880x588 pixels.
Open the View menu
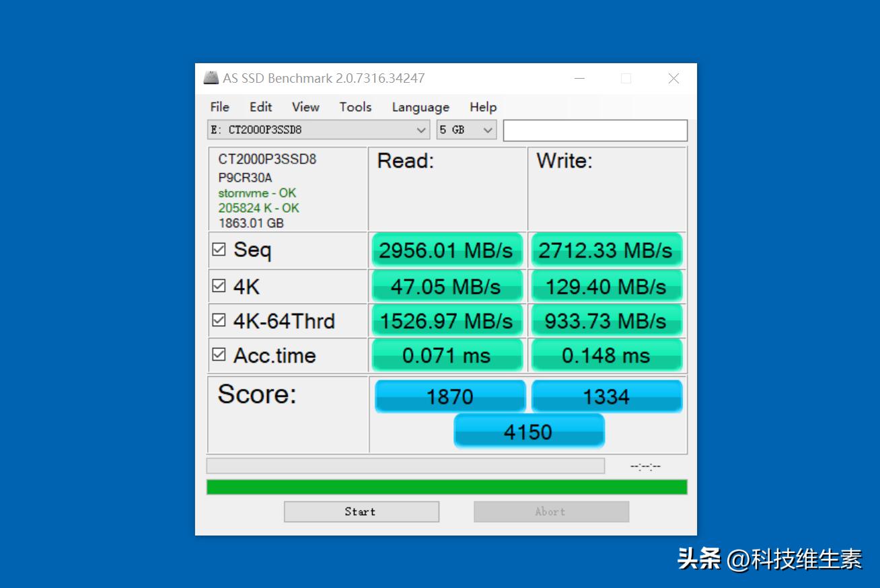click(305, 107)
